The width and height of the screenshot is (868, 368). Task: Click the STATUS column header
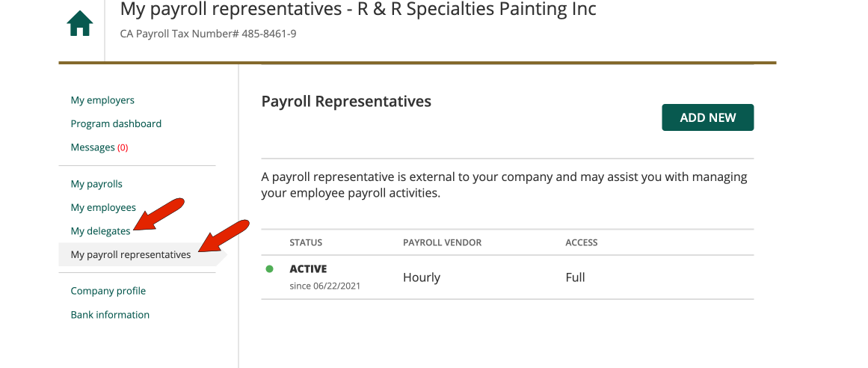[x=306, y=242]
